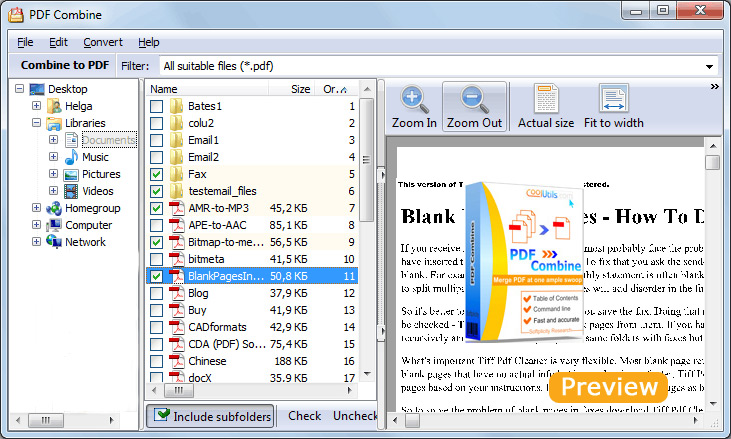Expand the Network tree node
Screen dimensions: 731x439
tap(36, 241)
